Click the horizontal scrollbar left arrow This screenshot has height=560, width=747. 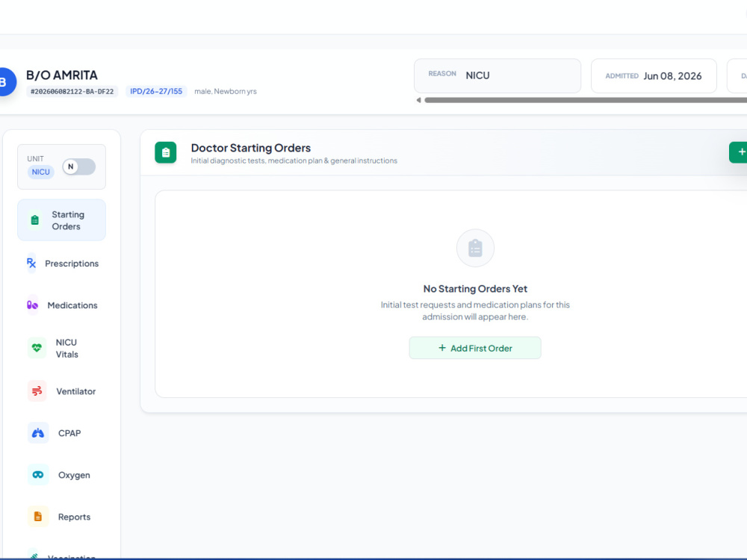click(x=418, y=100)
